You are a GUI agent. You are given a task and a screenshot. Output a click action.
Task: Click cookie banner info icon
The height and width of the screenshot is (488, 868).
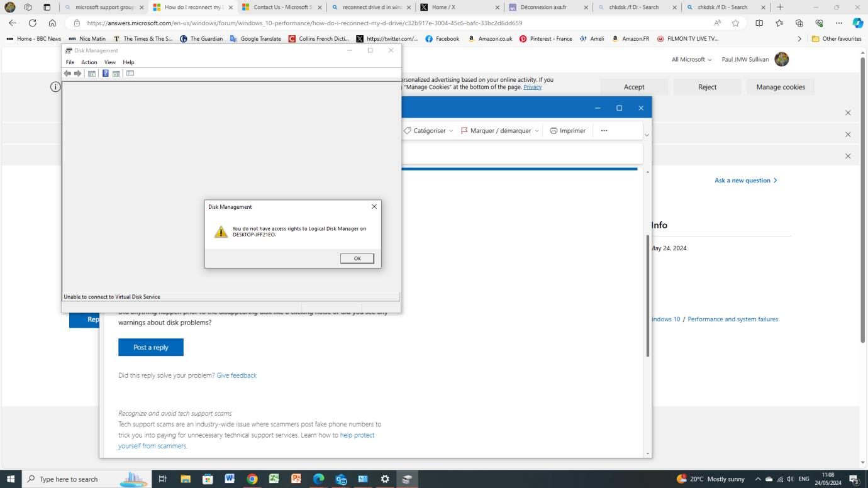(55, 87)
